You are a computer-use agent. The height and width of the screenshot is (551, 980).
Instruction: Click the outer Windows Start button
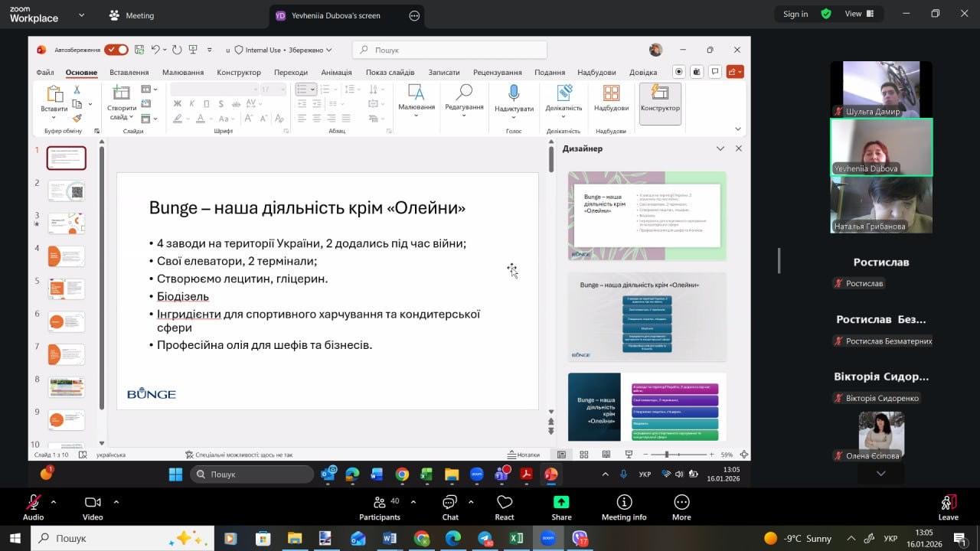pos(15,538)
